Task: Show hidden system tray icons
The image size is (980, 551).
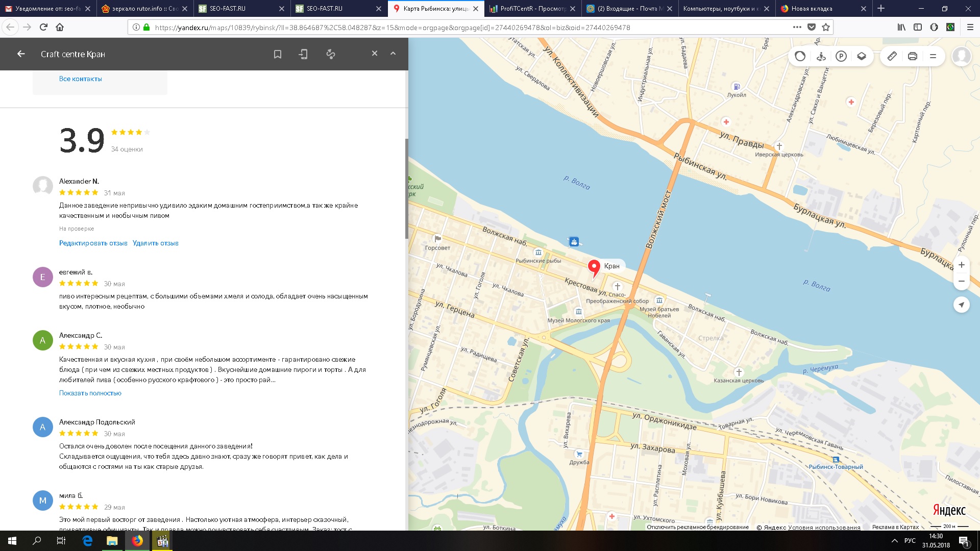Action: pos(894,541)
